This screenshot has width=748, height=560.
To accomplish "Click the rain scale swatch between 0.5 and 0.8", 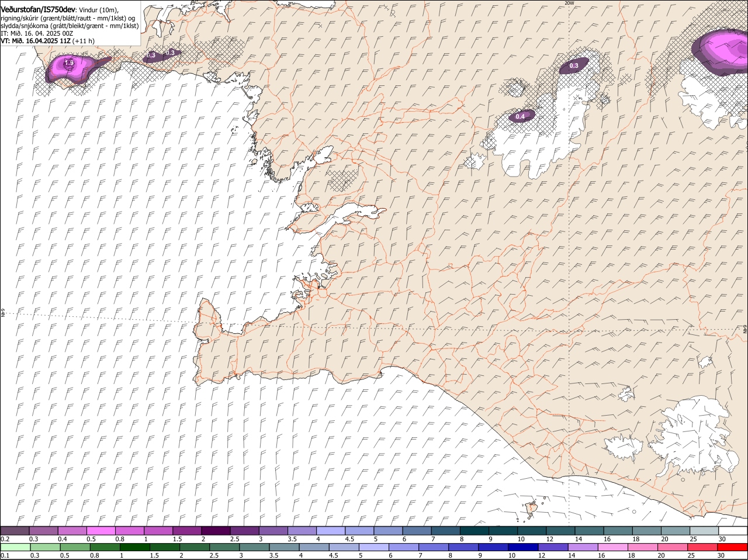I will [75, 547].
